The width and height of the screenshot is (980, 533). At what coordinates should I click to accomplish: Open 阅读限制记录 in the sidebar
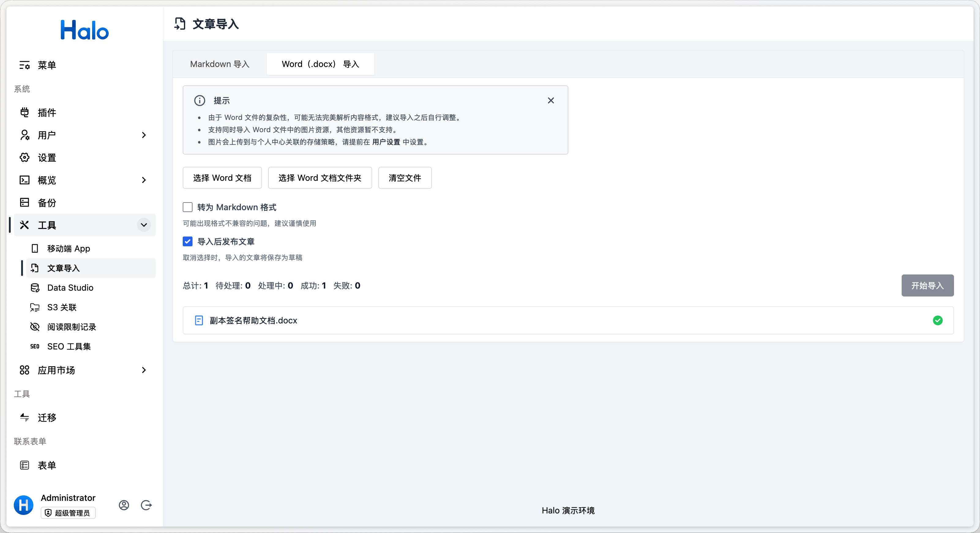72,327
